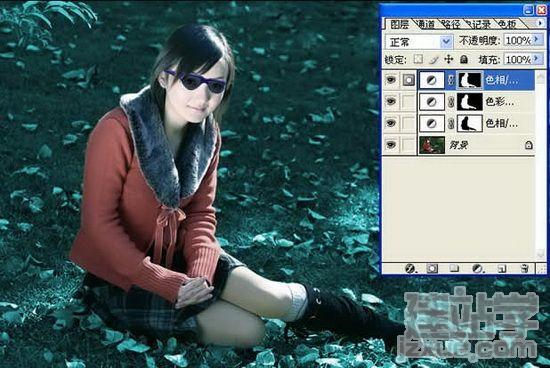
Task: Open the 填充 fill slider arrow
Action: [537, 59]
